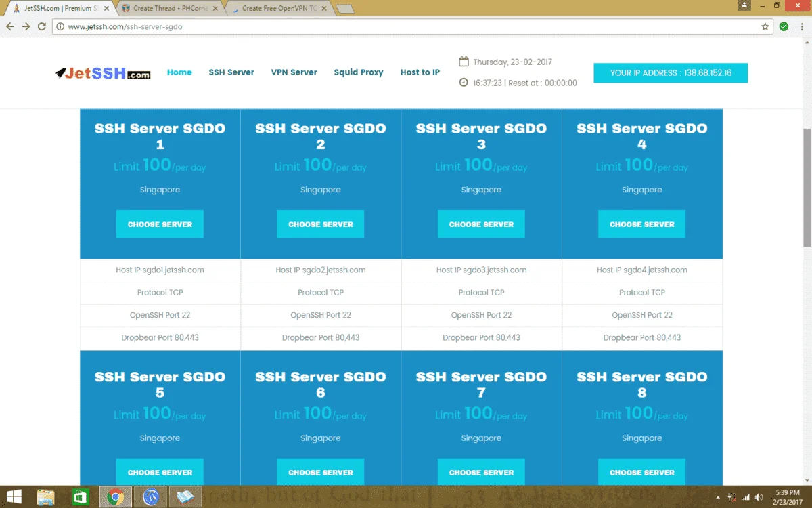Choose server for SSH Server SGDO 8
The width and height of the screenshot is (812, 508).
[642, 472]
